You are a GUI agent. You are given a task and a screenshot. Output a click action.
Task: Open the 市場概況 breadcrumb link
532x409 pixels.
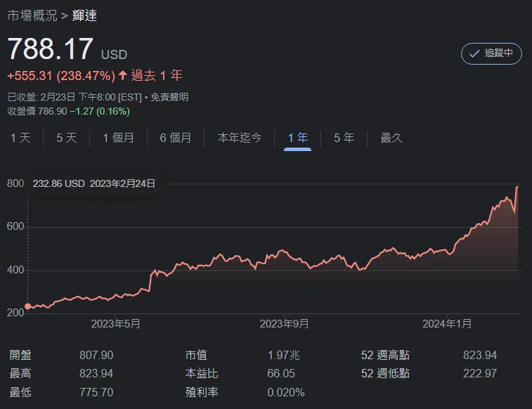click(x=32, y=15)
